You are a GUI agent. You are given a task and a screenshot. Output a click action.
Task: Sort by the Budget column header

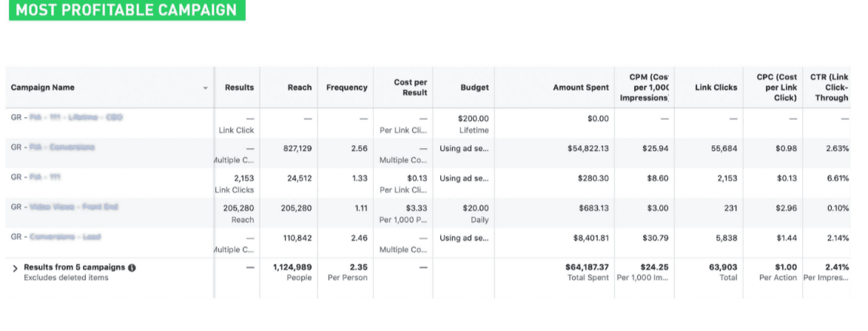pyautogui.click(x=474, y=87)
